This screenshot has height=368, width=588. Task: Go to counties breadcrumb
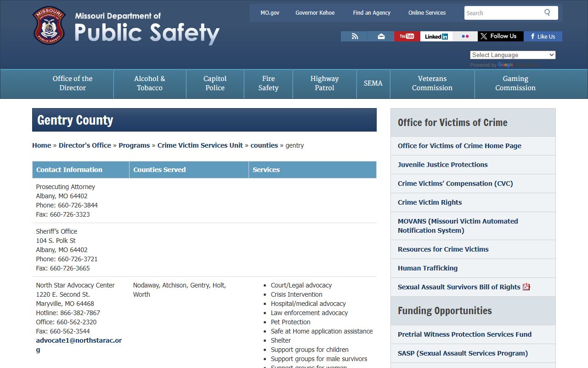[x=264, y=145]
